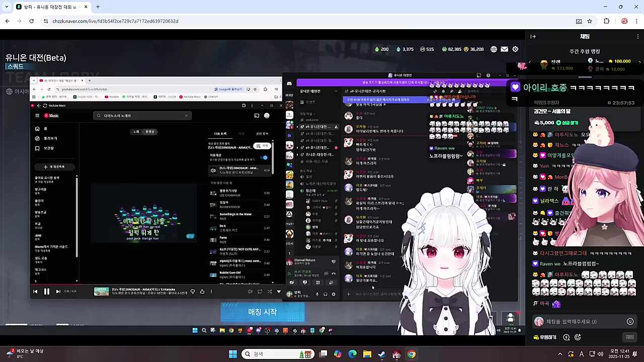The height and width of the screenshot is (362, 644).
Task: Reload the page in Chrome
Action: pyautogui.click(x=31, y=21)
